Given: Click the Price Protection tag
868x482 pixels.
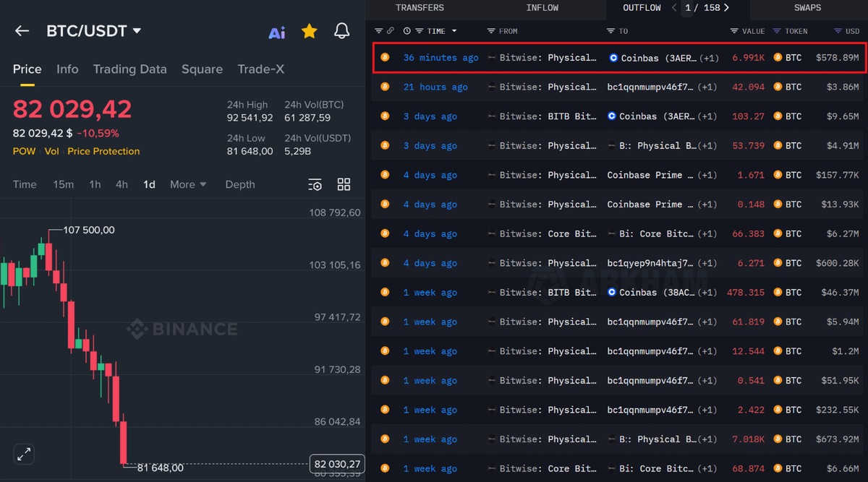Looking at the screenshot, I should point(103,151).
